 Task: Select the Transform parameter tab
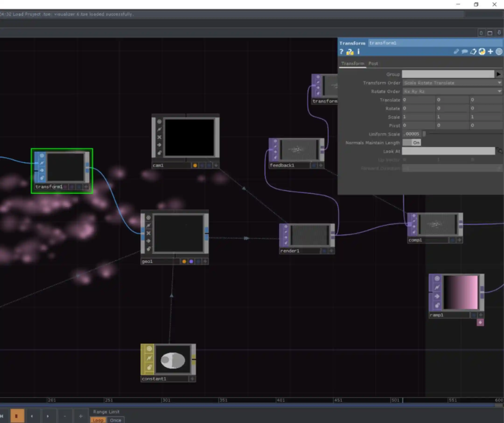(353, 63)
